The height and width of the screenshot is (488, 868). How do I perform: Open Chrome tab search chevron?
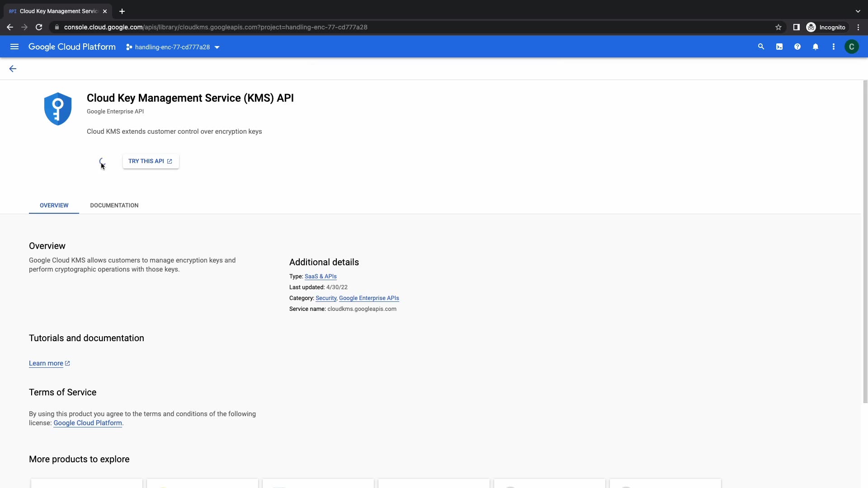coord(858,11)
